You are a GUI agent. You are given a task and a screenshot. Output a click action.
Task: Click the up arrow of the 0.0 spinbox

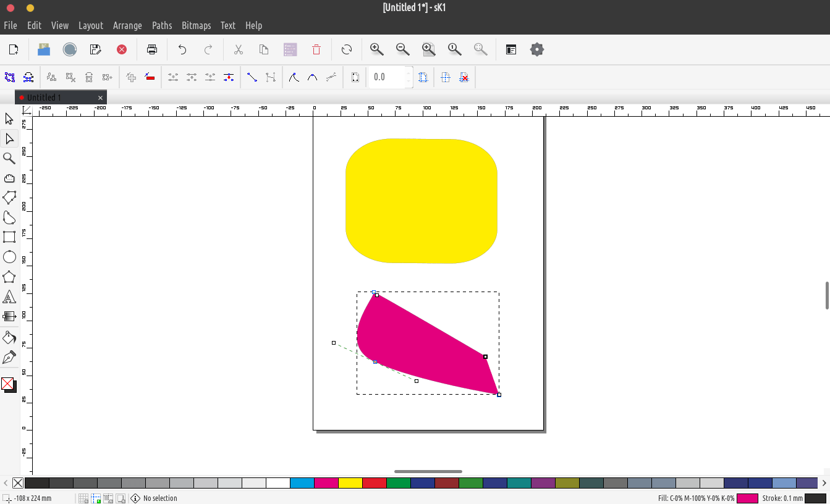[409, 73]
